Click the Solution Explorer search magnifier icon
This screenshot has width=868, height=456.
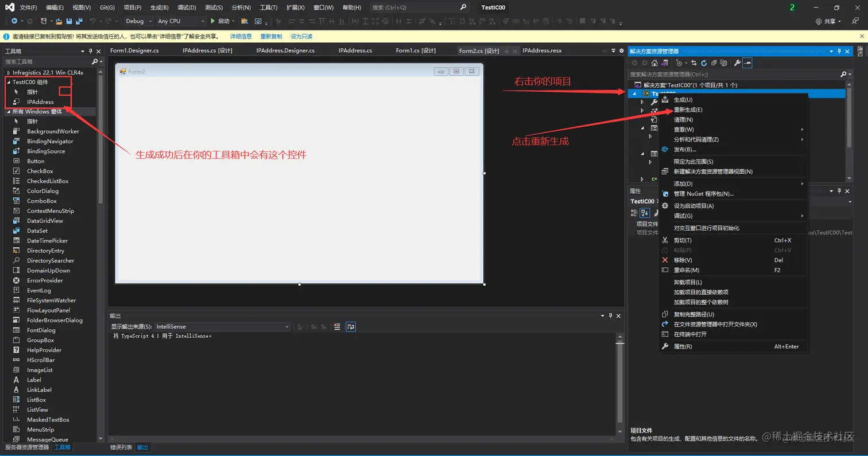843,75
